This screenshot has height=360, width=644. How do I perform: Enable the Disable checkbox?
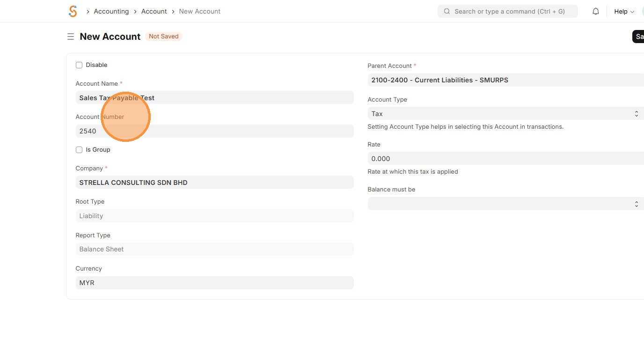(x=79, y=65)
